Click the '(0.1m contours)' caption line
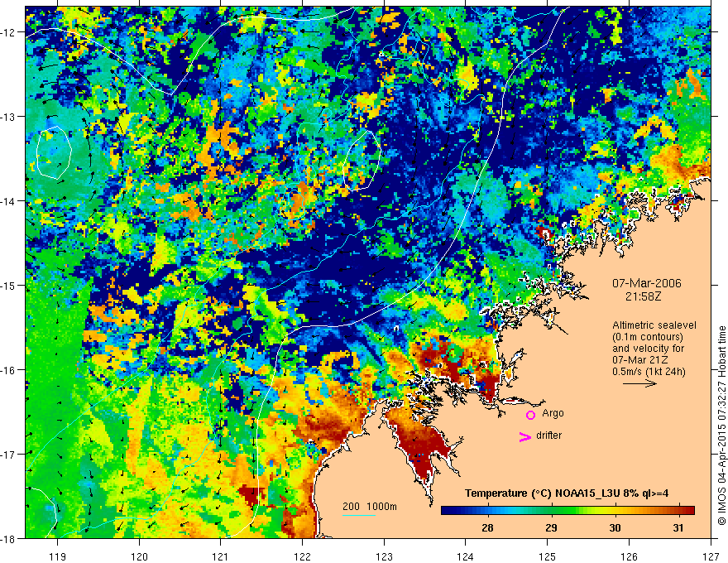Viewport: 728px width, 563px height. coord(648,337)
